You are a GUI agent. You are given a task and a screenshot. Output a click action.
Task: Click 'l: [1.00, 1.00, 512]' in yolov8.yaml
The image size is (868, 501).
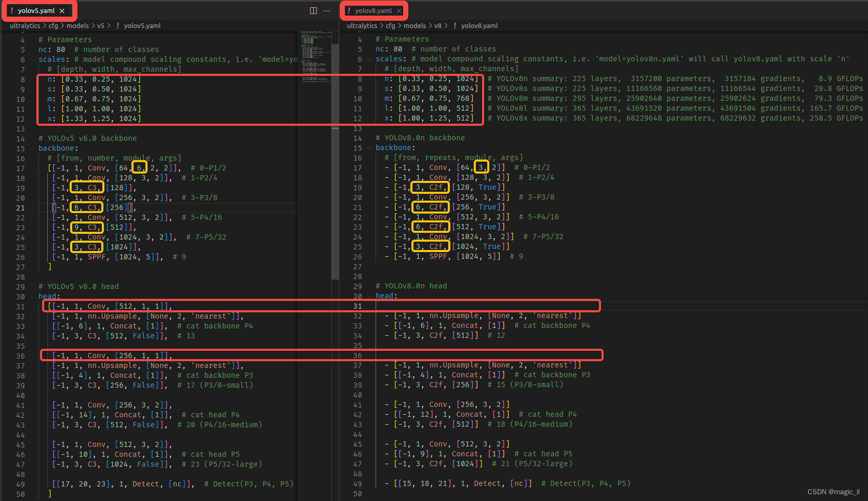tap(429, 108)
